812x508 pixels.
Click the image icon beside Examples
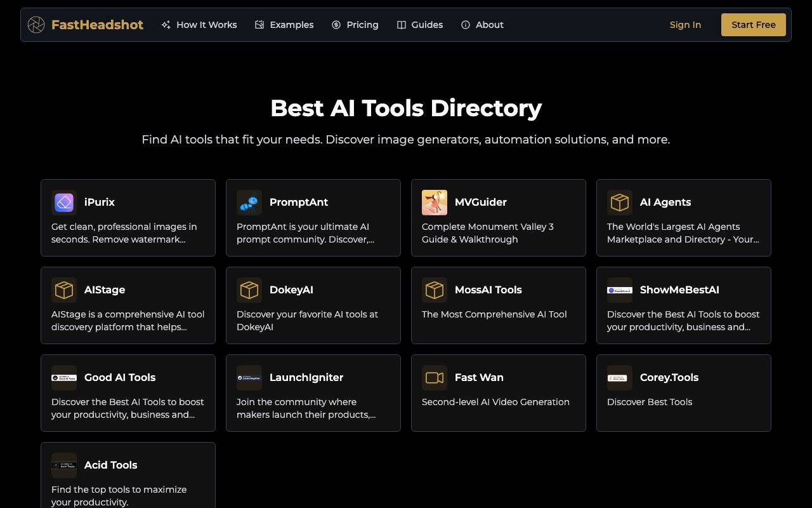click(x=259, y=25)
